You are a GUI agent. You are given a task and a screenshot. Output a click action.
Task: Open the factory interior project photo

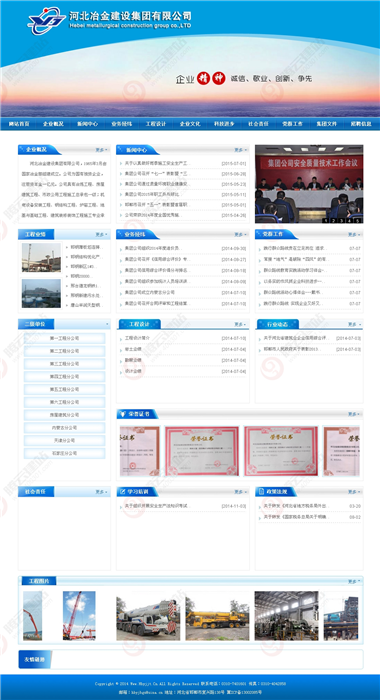[287, 616]
